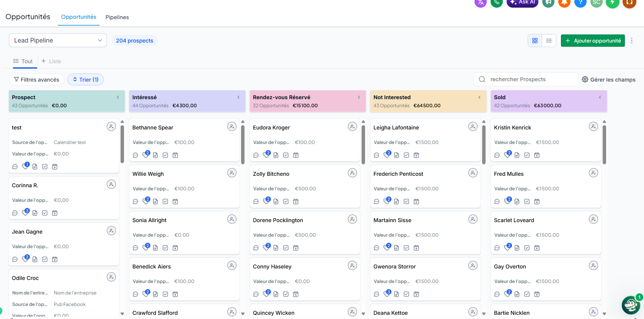
Task: Open tasks checkbox icon on Corinna R. card
Action: click(x=45, y=213)
